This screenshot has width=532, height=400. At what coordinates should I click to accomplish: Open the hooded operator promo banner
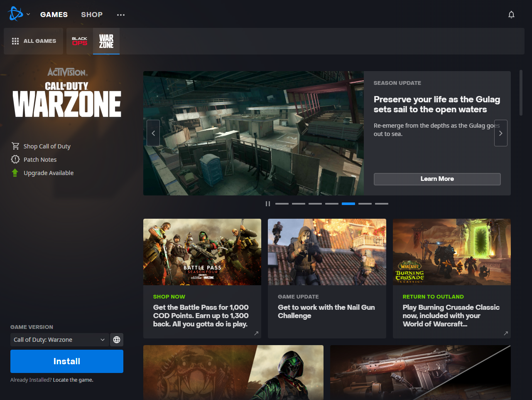coord(233,373)
